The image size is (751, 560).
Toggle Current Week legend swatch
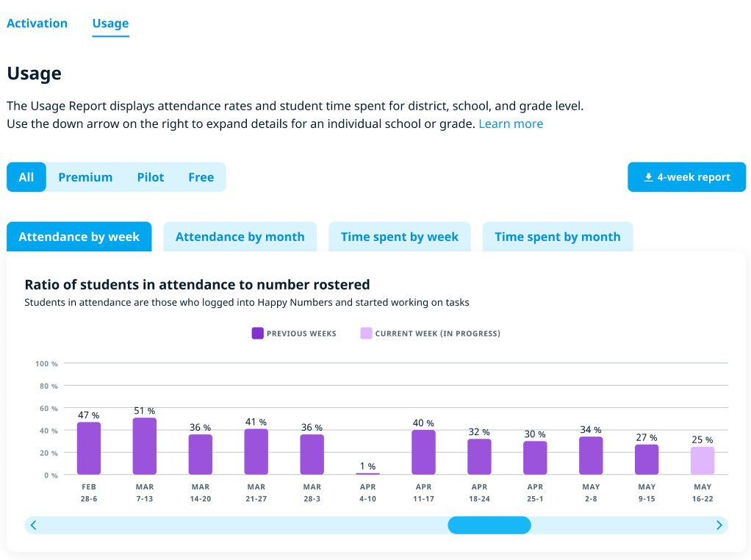coord(366,334)
